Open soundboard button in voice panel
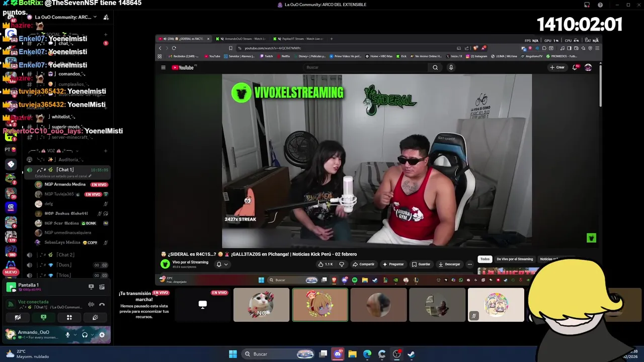Screen dimensions: 644x362 tap(95, 317)
